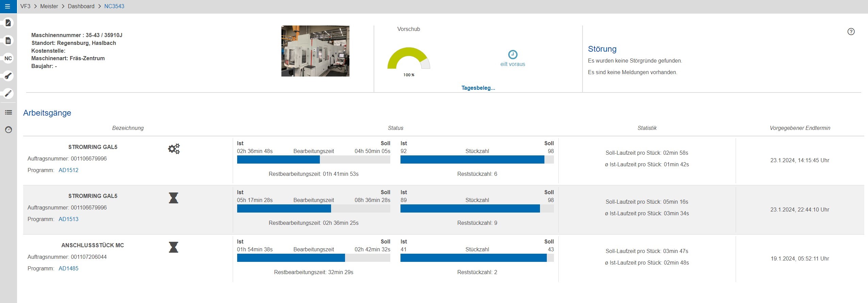Image resolution: width=868 pixels, height=303 pixels.
Task: Open the document page sidebar icon
Action: tap(8, 41)
